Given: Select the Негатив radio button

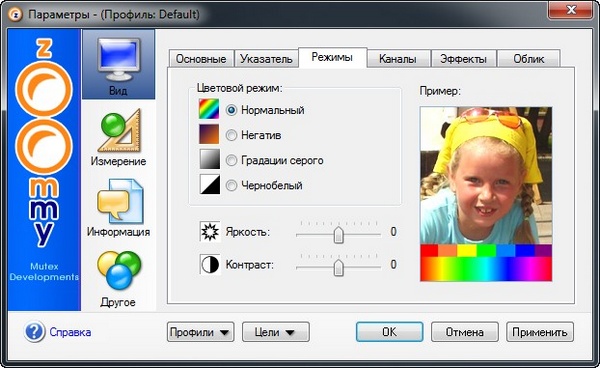Looking at the screenshot, I should (231, 135).
